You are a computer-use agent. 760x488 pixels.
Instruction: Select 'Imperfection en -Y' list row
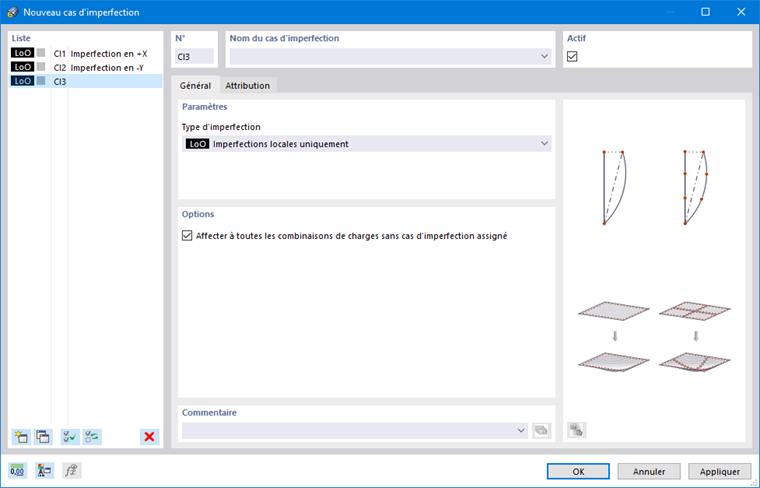[86, 67]
